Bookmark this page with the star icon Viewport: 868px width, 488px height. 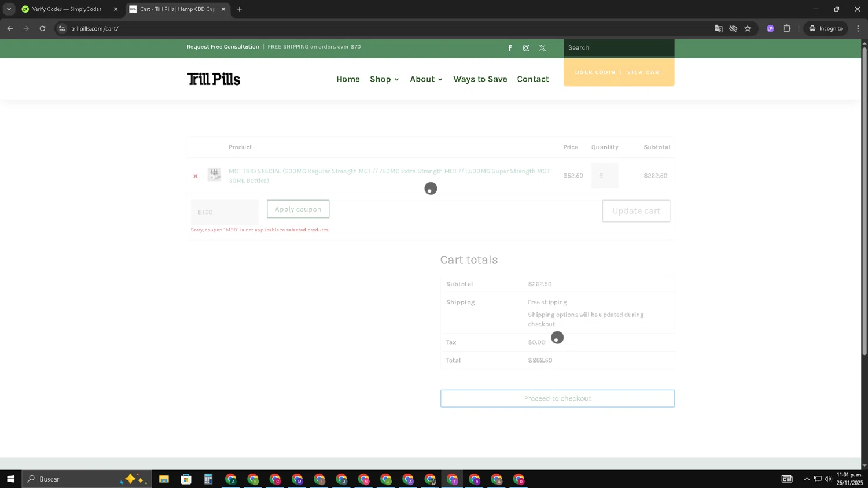tap(748, 28)
